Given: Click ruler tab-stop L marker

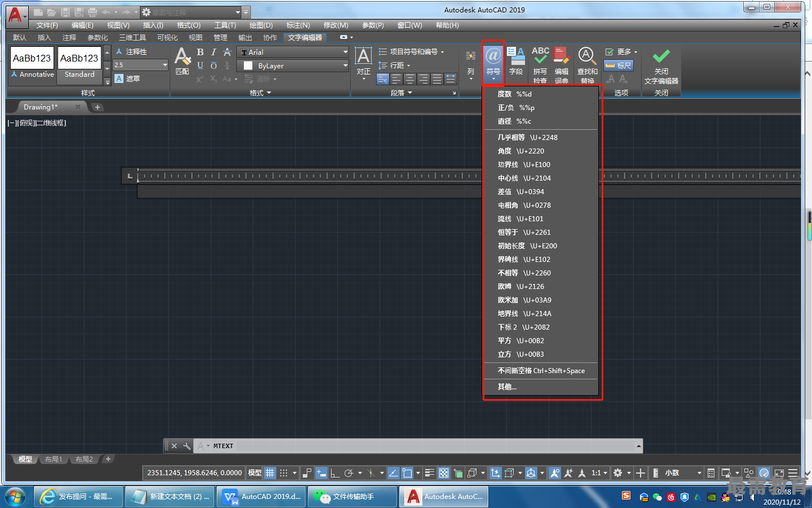Looking at the screenshot, I should pos(130,176).
